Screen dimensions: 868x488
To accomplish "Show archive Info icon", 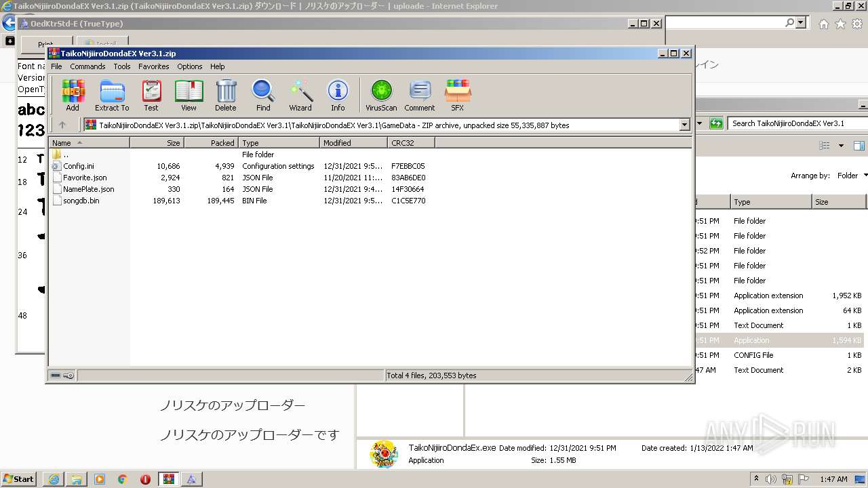I will [x=338, y=95].
